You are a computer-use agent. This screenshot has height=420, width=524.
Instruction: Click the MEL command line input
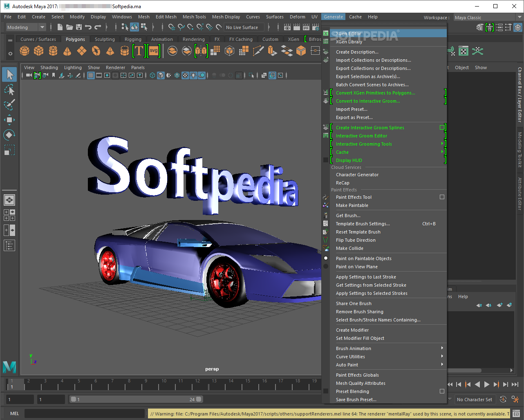[x=85, y=413]
